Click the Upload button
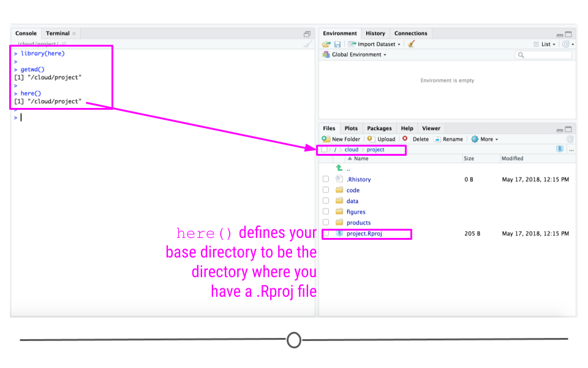The width and height of the screenshot is (588, 368). 381,139
